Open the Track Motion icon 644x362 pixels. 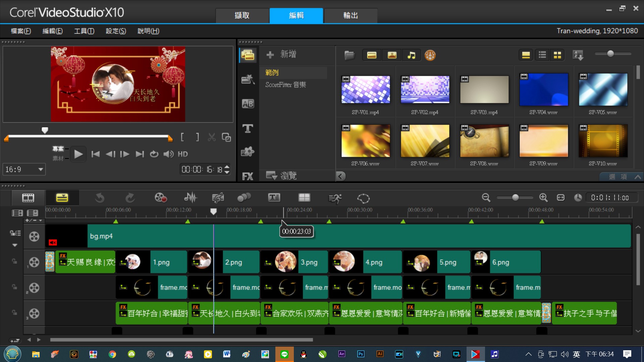pyautogui.click(x=244, y=198)
